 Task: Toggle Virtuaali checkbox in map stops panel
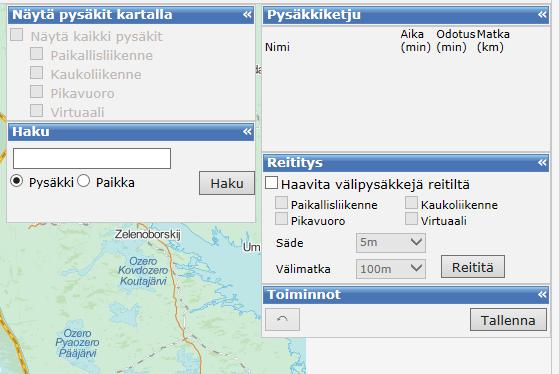37,111
